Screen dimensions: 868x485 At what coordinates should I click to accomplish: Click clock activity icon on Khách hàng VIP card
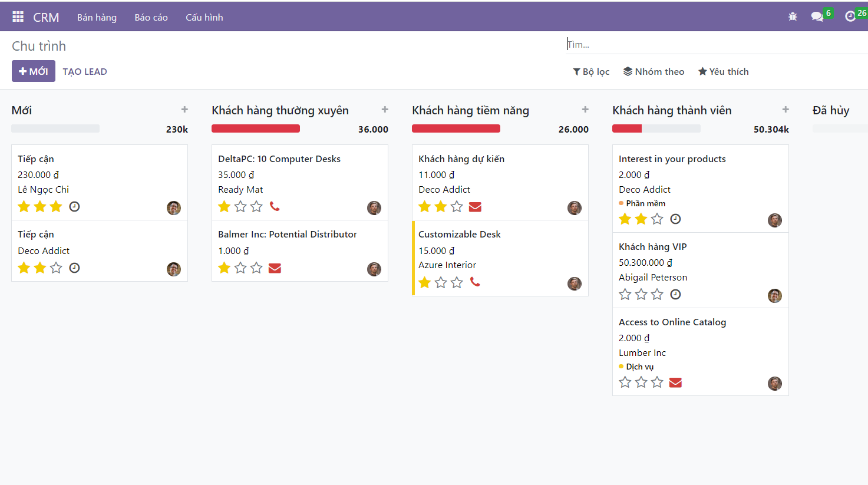click(x=675, y=294)
